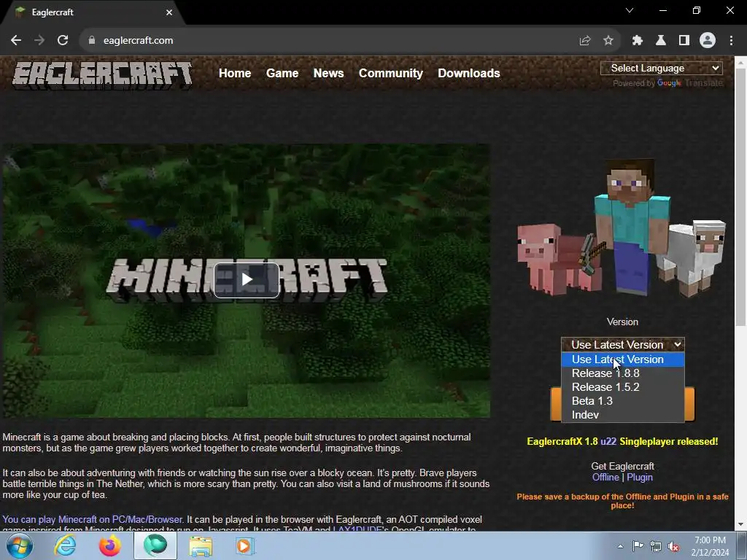This screenshot has width=747, height=560.
Task: Click the 'Get Eaglercraft' text
Action: pyautogui.click(x=622, y=466)
